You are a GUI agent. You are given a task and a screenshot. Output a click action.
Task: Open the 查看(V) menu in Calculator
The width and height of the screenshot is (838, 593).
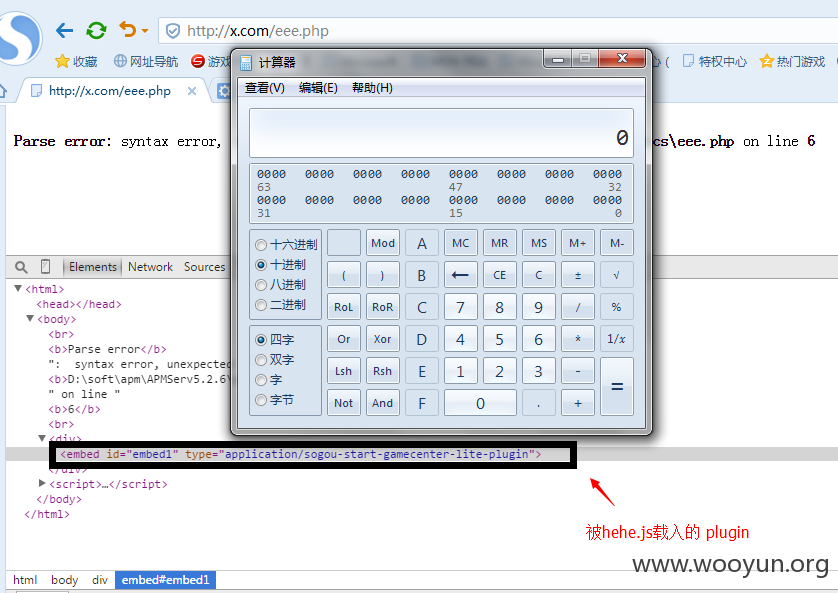tap(265, 88)
